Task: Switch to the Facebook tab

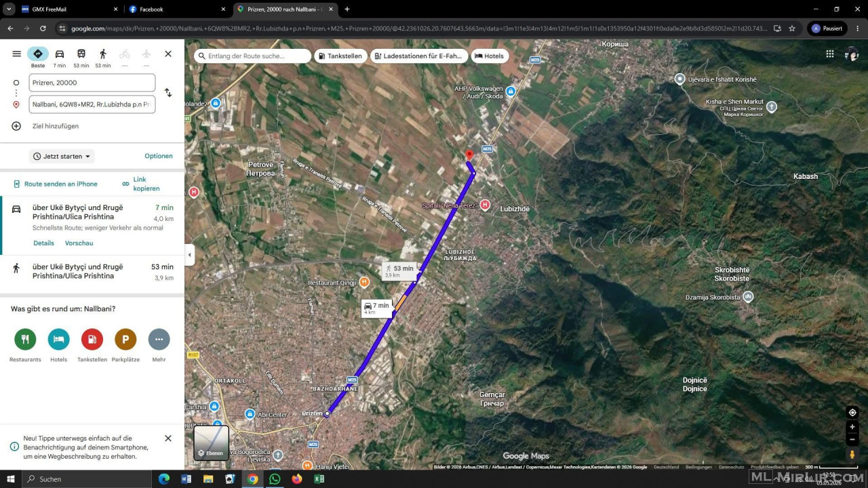Action: [176, 9]
